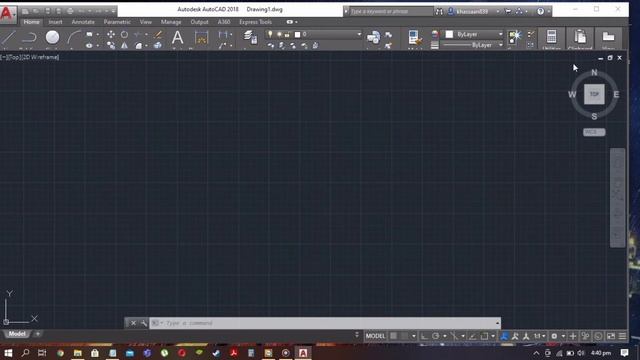Open the Clipboard panel
Viewport: 640px width, 360px height.
(580, 38)
